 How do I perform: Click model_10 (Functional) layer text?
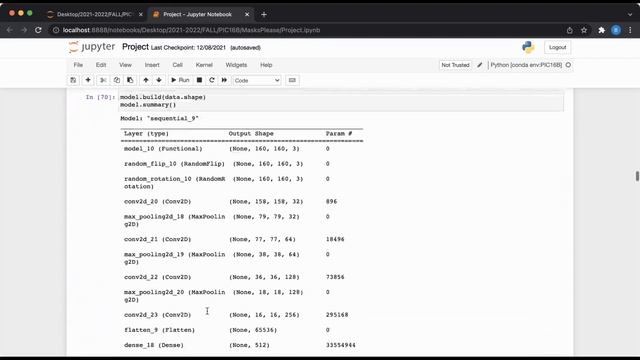163,149
